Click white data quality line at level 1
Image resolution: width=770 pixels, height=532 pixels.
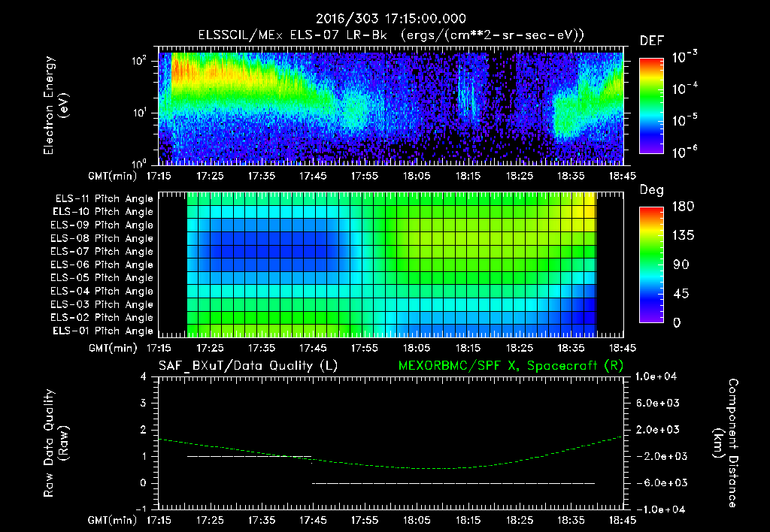point(249,456)
